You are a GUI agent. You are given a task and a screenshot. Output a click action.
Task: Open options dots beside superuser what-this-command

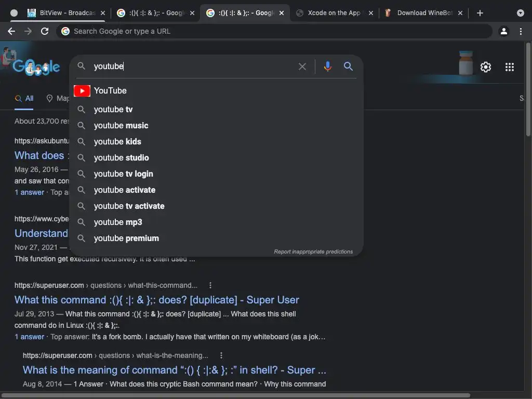tap(210, 285)
